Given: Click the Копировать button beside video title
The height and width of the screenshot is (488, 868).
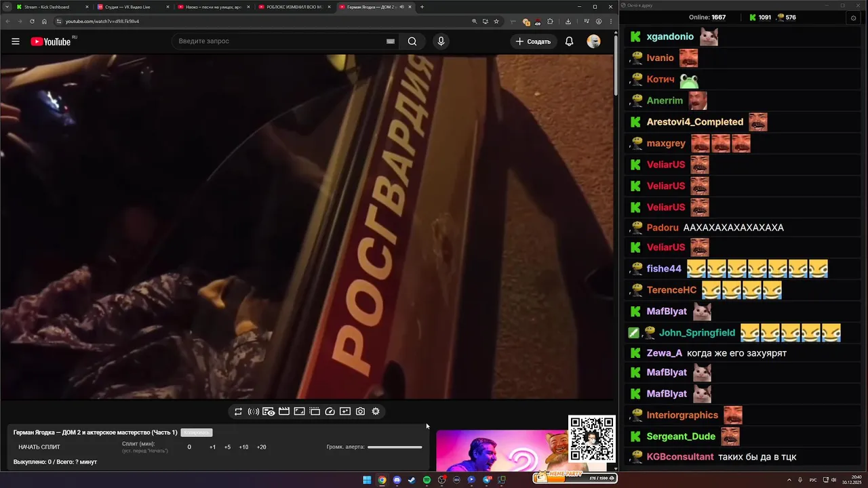Looking at the screenshot, I should 197,432.
